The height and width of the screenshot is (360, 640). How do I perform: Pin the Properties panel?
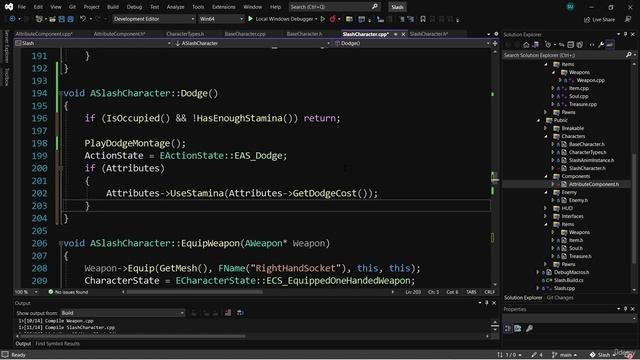625,309
